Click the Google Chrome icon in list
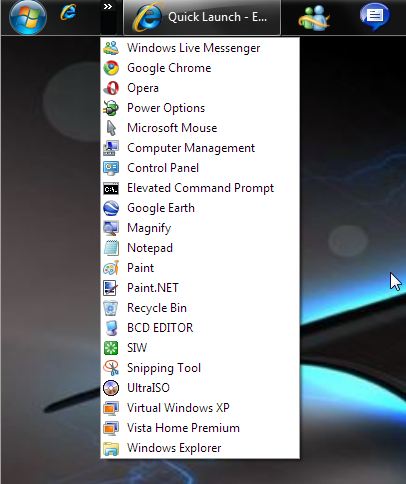Viewport: 406px width, 484px height. (x=111, y=68)
